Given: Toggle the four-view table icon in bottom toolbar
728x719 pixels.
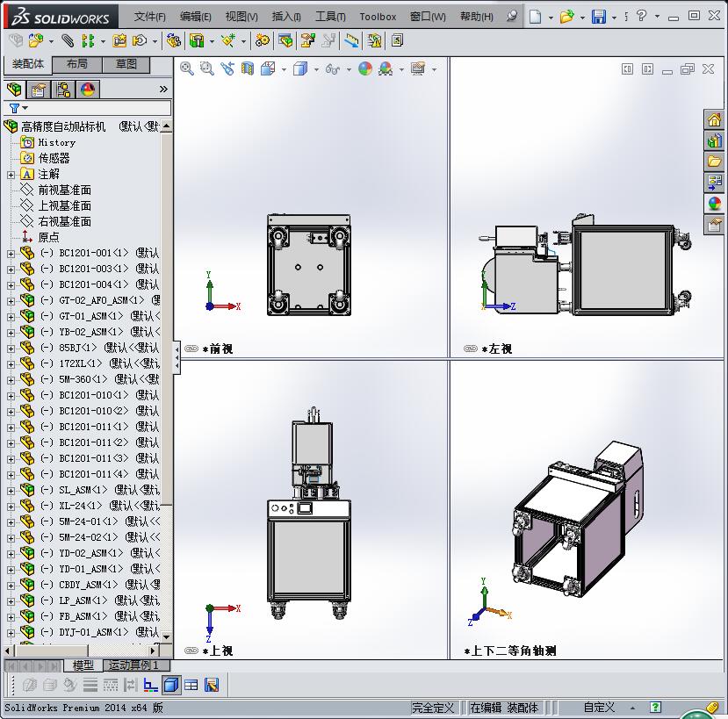Looking at the screenshot, I should tap(191, 685).
